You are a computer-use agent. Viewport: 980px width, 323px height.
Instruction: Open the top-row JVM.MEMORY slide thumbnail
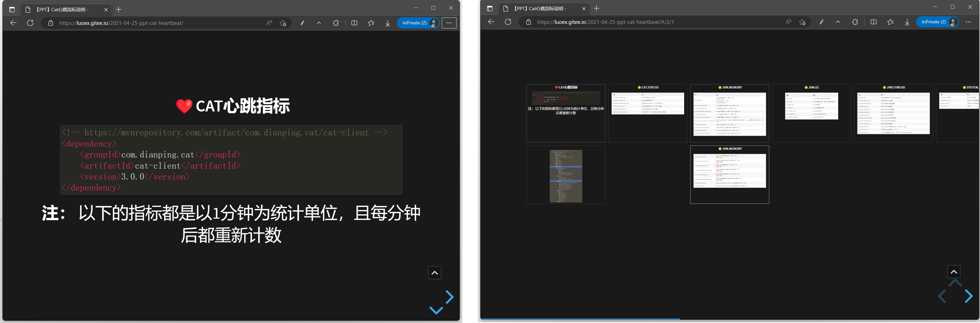click(x=730, y=113)
